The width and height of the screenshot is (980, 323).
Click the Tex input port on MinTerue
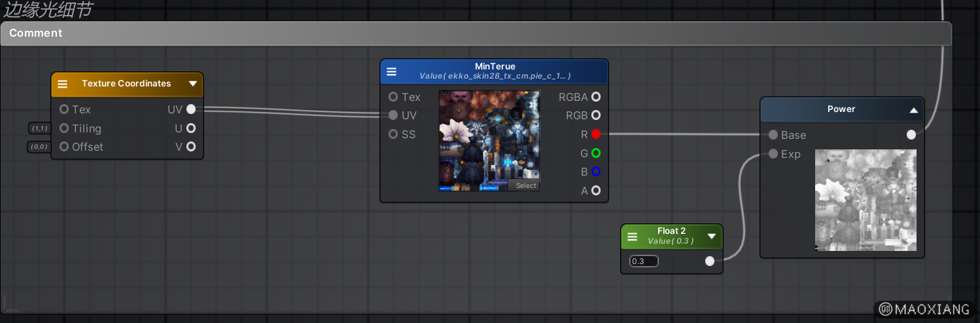pyautogui.click(x=393, y=97)
